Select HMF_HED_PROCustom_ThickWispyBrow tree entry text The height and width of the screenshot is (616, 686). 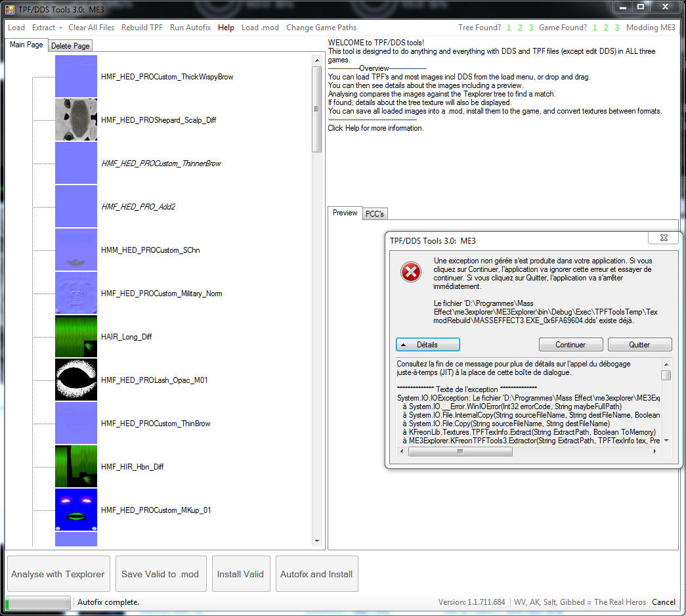click(x=167, y=77)
